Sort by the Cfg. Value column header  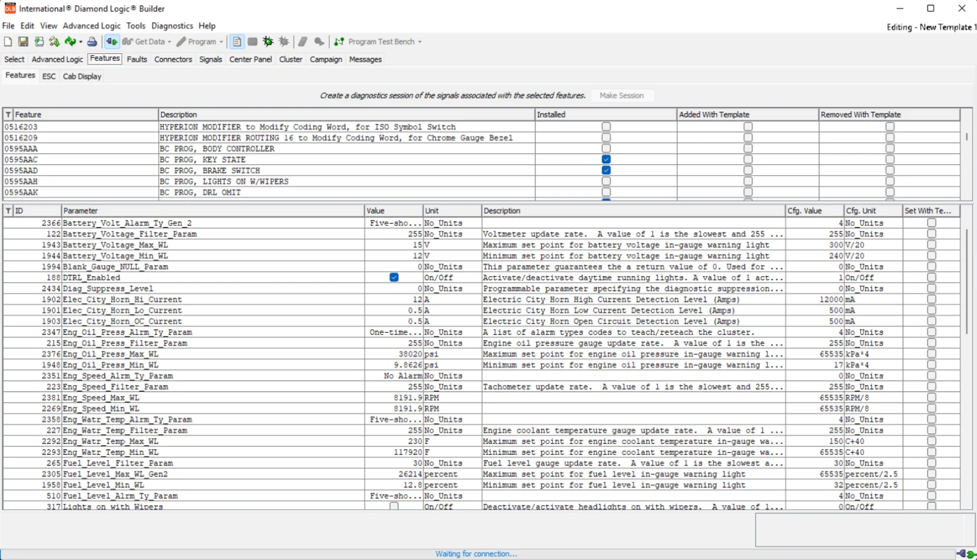(815, 211)
